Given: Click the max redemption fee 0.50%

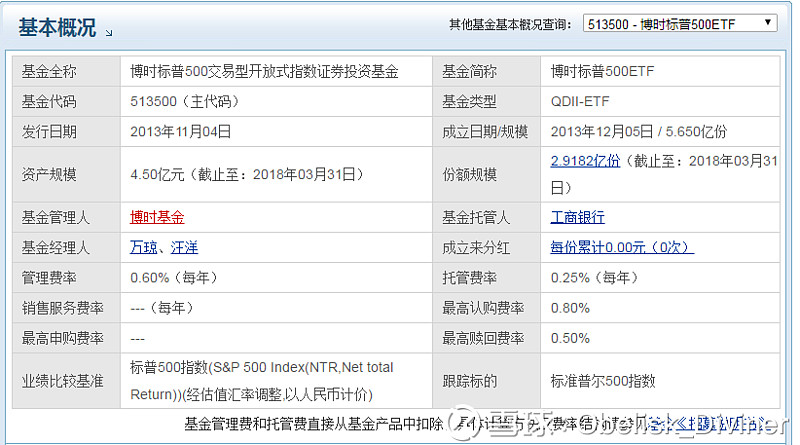Looking at the screenshot, I should (x=570, y=338).
